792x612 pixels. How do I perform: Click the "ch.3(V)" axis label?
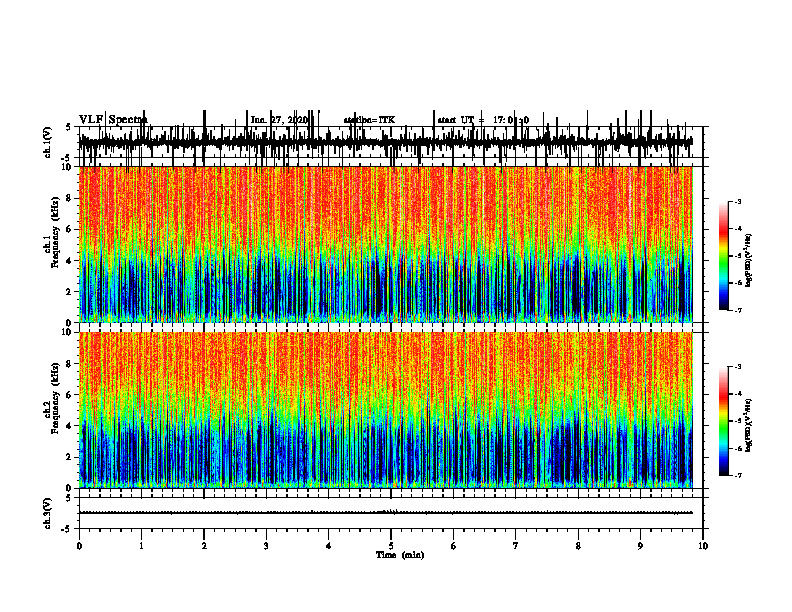pyautogui.click(x=47, y=513)
